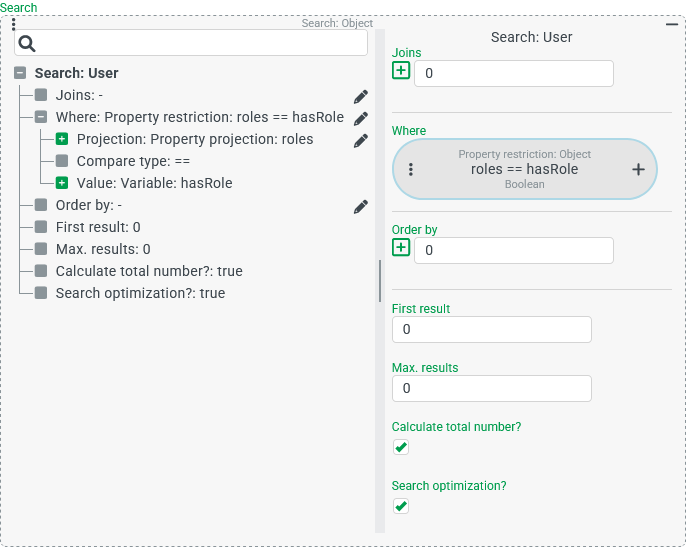Expand the Projection property projection node
The image size is (686, 547).
[62, 139]
